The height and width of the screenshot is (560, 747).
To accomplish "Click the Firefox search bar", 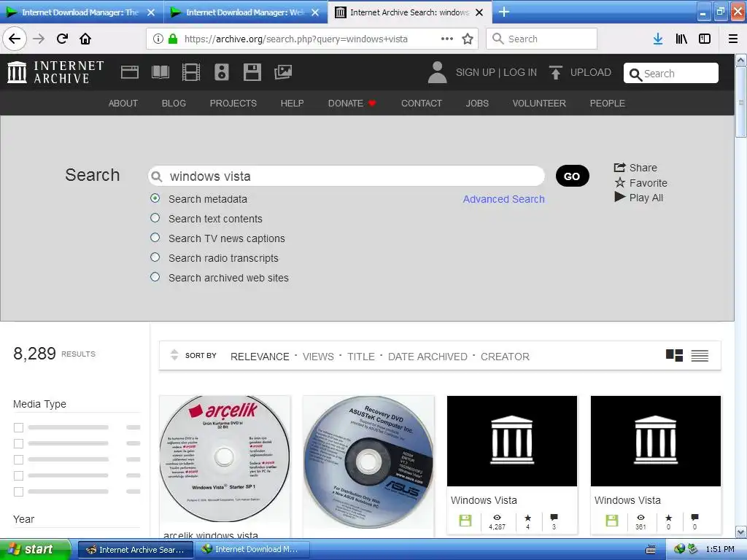I will click(x=542, y=39).
